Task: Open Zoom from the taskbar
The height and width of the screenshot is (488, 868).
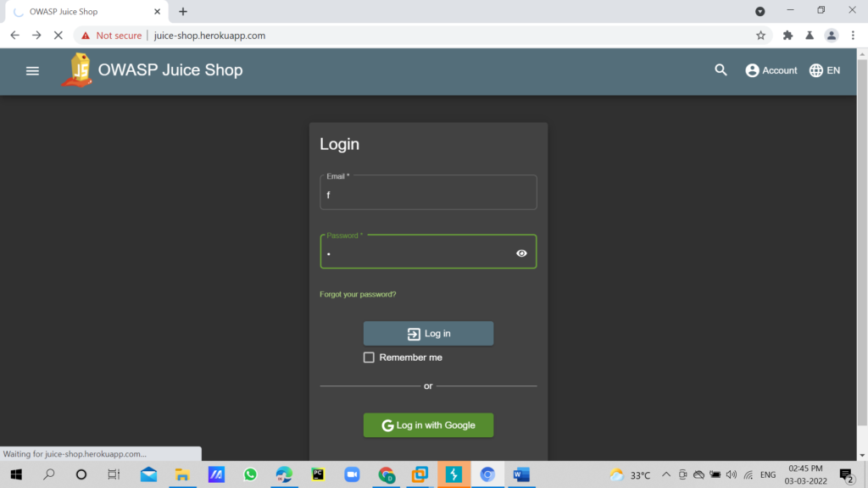Action: 352,474
